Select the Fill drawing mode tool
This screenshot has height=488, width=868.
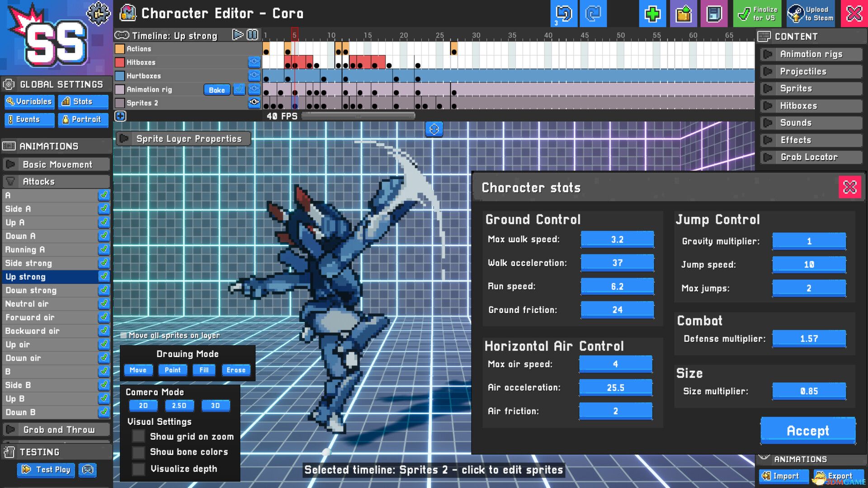click(204, 370)
